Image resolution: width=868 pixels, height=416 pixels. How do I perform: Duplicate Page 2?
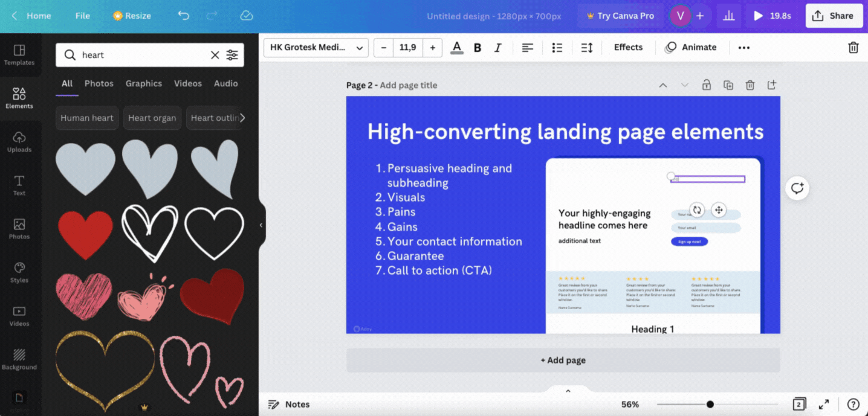coord(728,85)
